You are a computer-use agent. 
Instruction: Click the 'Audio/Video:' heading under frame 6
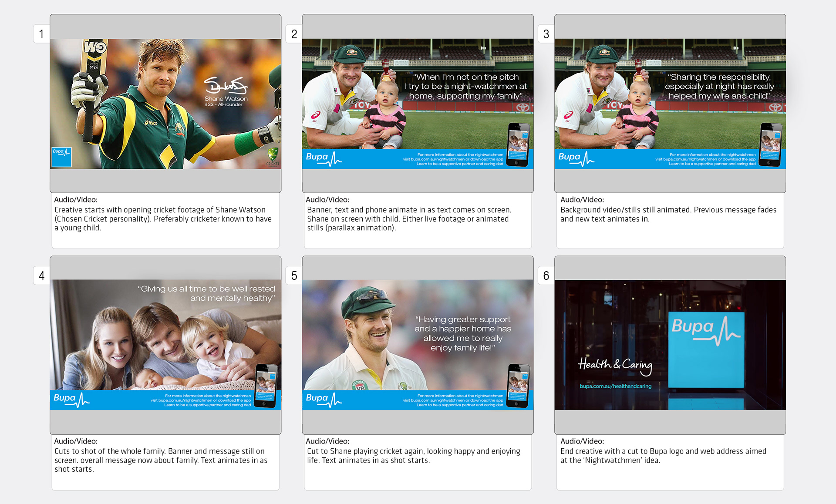pyautogui.click(x=582, y=441)
